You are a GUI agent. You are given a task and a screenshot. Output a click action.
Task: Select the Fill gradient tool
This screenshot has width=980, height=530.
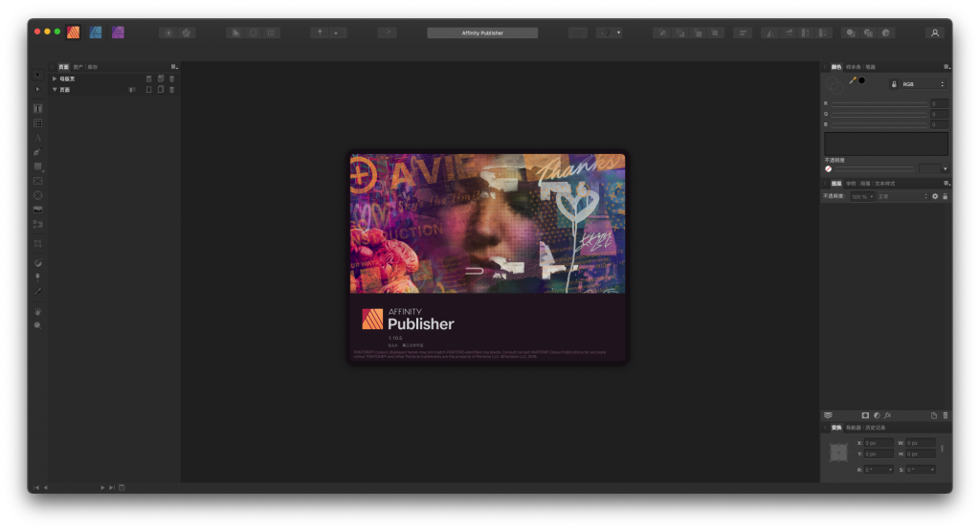(x=37, y=262)
